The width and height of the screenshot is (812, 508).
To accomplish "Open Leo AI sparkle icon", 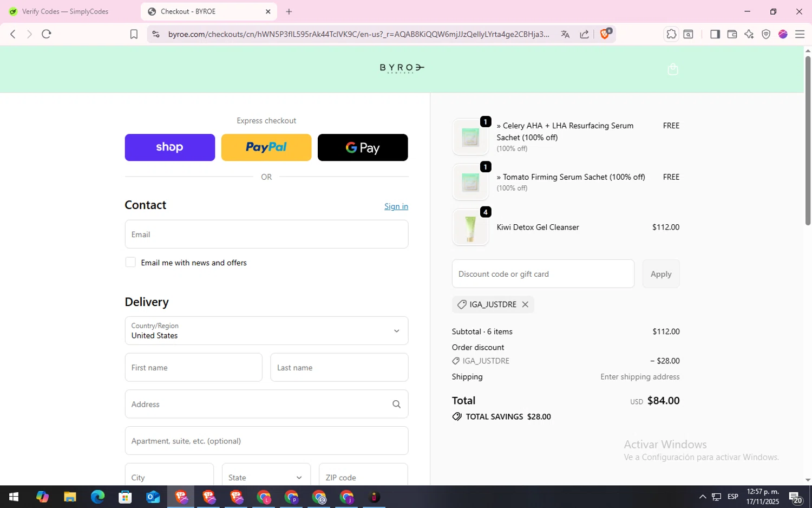I will [749, 34].
